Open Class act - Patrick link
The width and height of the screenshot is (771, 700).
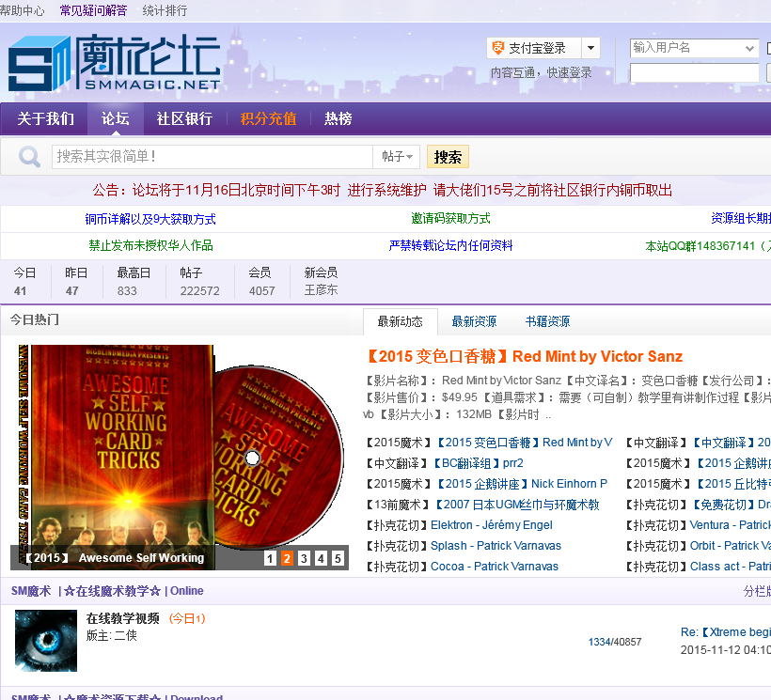tap(731, 567)
